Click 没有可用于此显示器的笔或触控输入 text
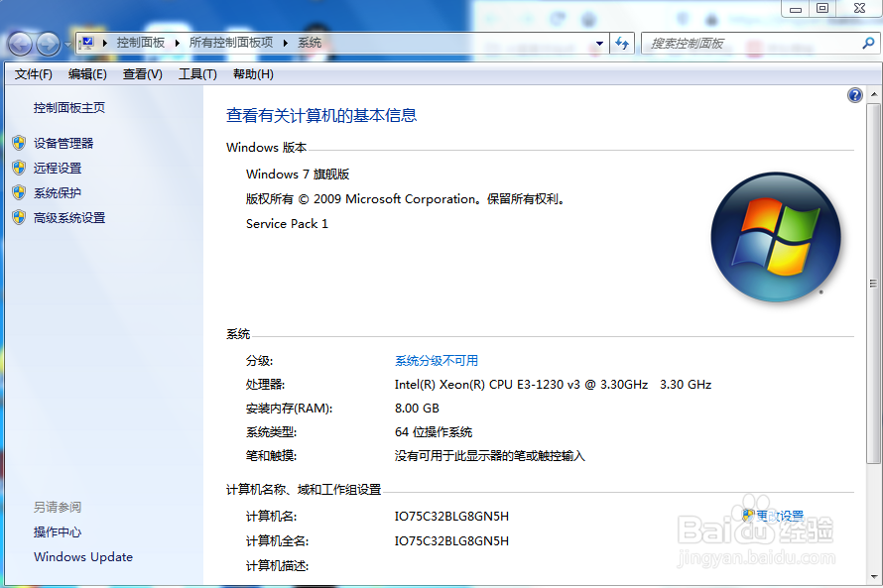 click(490, 456)
